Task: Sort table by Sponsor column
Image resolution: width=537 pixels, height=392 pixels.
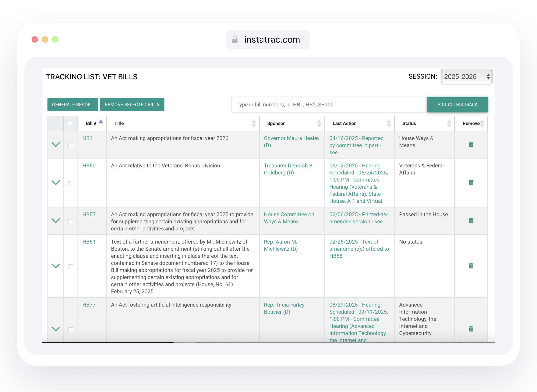Action: tap(319, 123)
